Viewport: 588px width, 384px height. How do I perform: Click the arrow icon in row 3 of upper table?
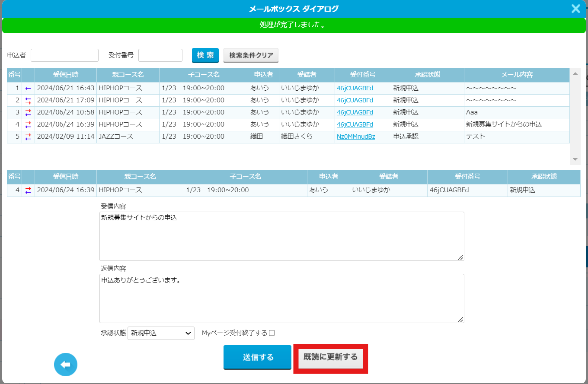pyautogui.click(x=28, y=112)
